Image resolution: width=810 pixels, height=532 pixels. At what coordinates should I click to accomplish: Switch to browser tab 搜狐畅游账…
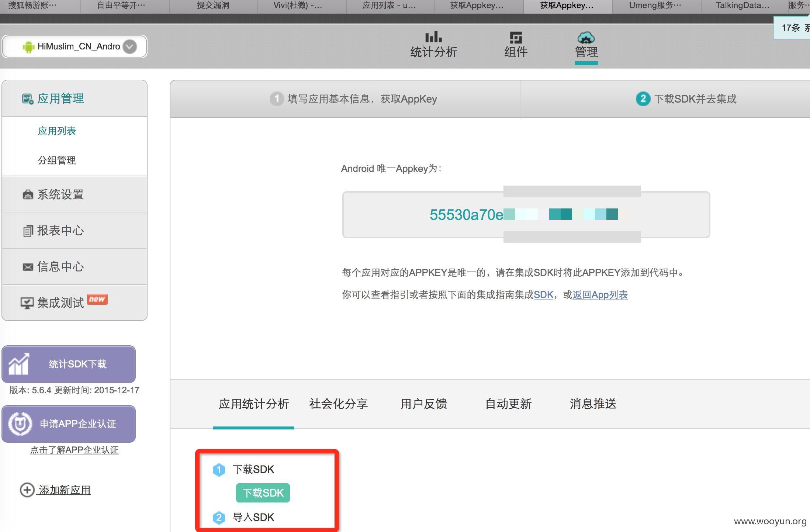40,6
